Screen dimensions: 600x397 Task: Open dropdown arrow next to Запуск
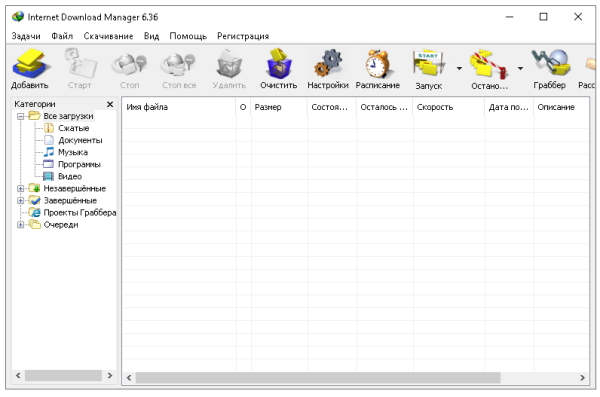click(459, 68)
